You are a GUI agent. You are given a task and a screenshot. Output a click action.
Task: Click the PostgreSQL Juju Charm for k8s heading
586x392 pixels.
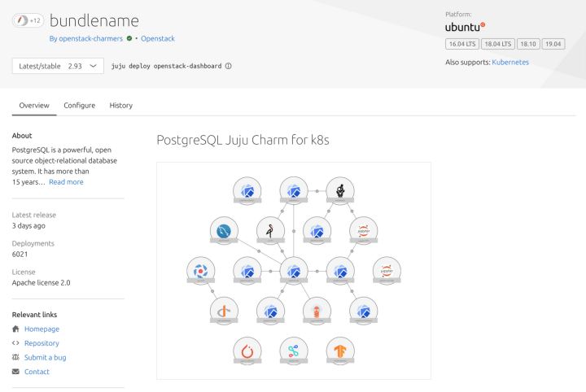pyautogui.click(x=243, y=140)
